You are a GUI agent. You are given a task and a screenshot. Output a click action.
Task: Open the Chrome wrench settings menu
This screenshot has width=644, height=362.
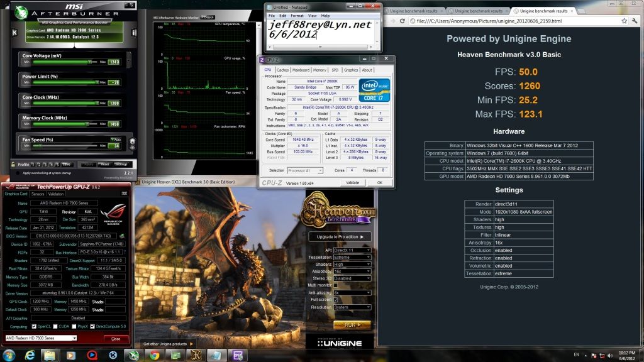point(635,22)
